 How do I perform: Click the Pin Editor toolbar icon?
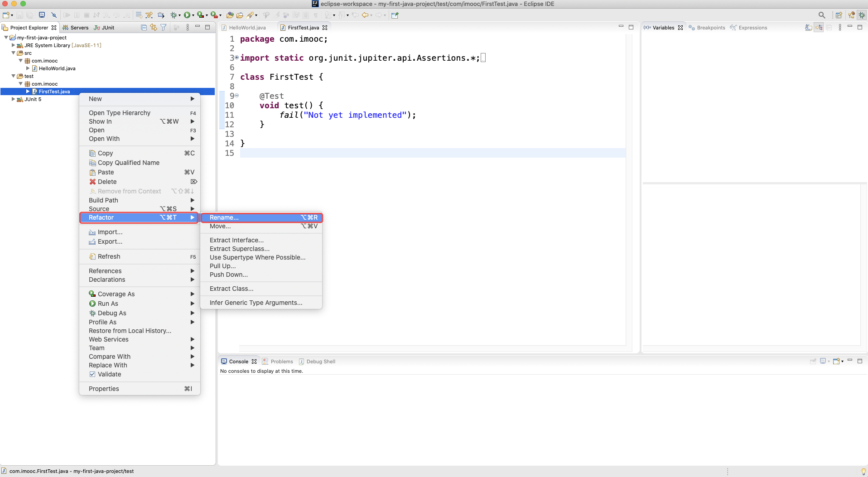pyautogui.click(x=395, y=15)
